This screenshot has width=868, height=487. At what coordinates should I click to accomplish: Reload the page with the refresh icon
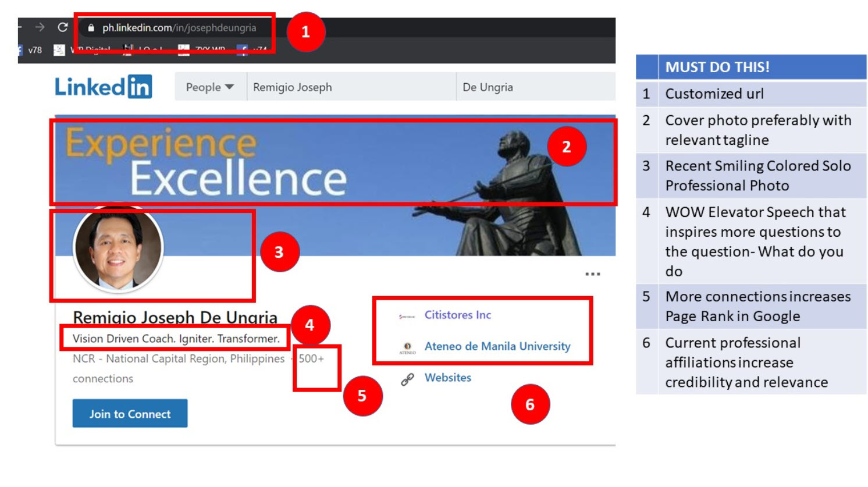coord(63,27)
